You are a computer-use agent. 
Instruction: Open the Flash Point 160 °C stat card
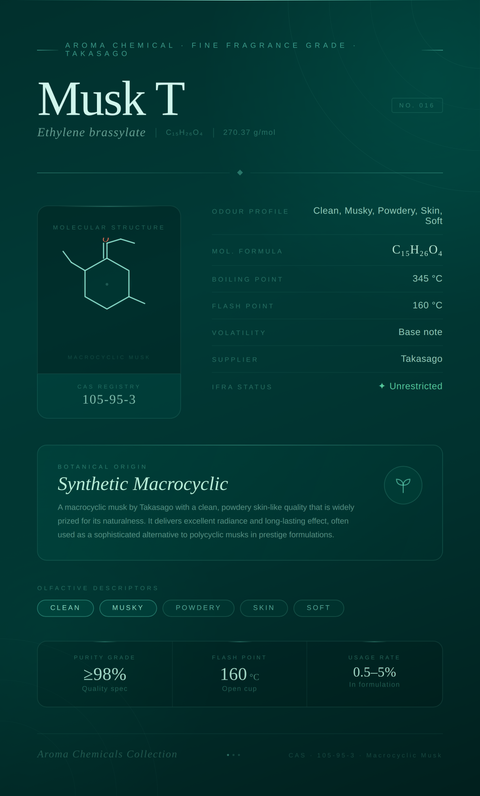(x=239, y=674)
